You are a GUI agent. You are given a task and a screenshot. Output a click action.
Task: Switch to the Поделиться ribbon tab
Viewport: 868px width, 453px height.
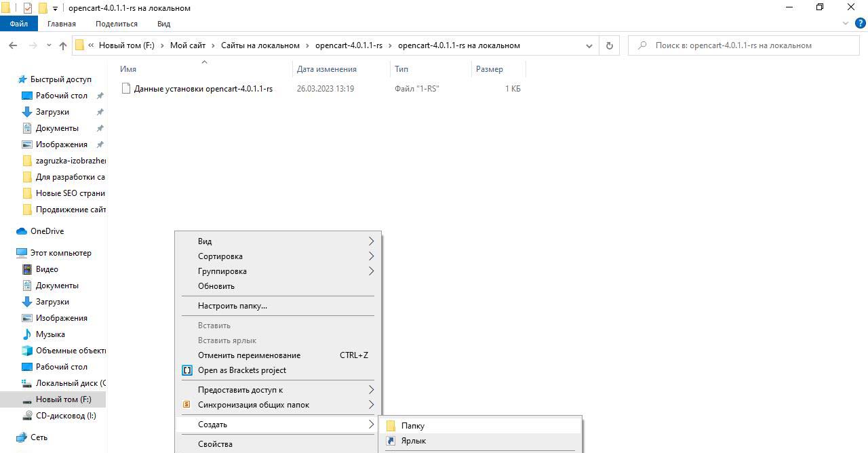pos(116,24)
